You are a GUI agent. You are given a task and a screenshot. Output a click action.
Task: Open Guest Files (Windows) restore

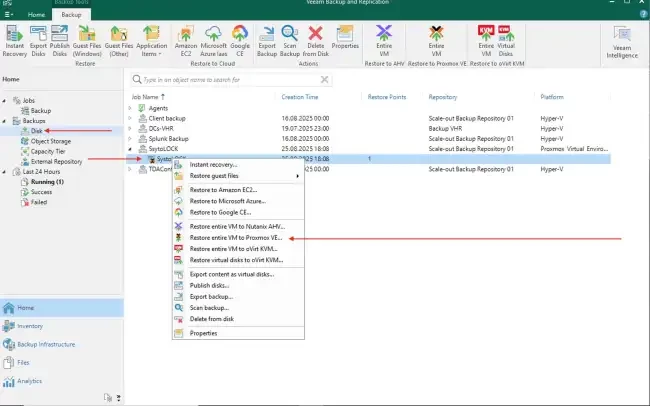(x=87, y=41)
